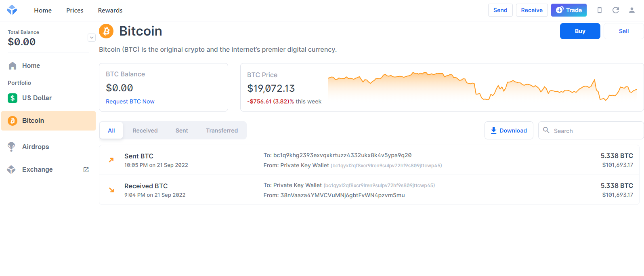Click the orange Bitcoin icon beside title
The height and width of the screenshot is (276, 644).
coord(106,31)
